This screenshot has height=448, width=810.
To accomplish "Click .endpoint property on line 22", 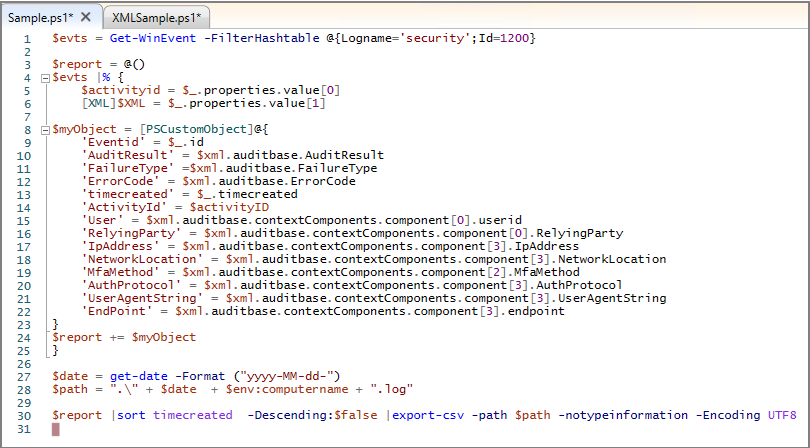I will point(533,311).
